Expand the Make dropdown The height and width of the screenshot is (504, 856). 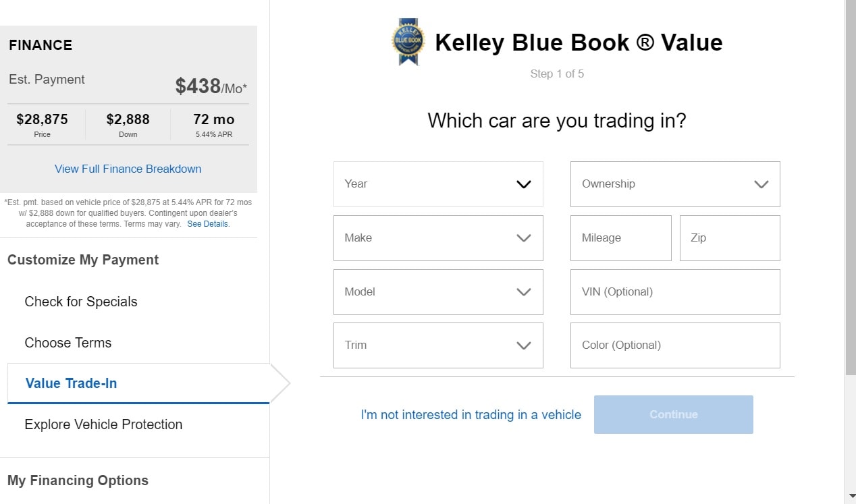pyautogui.click(x=438, y=238)
